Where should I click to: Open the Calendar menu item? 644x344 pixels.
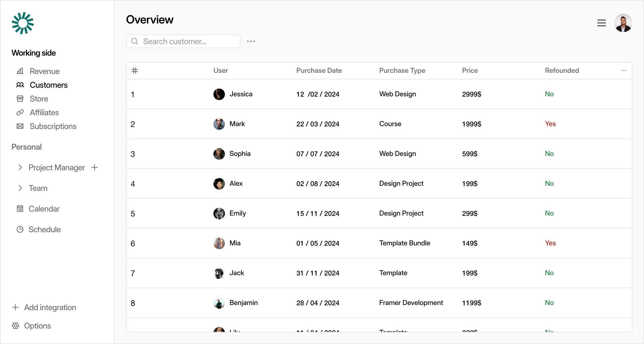tap(38, 209)
